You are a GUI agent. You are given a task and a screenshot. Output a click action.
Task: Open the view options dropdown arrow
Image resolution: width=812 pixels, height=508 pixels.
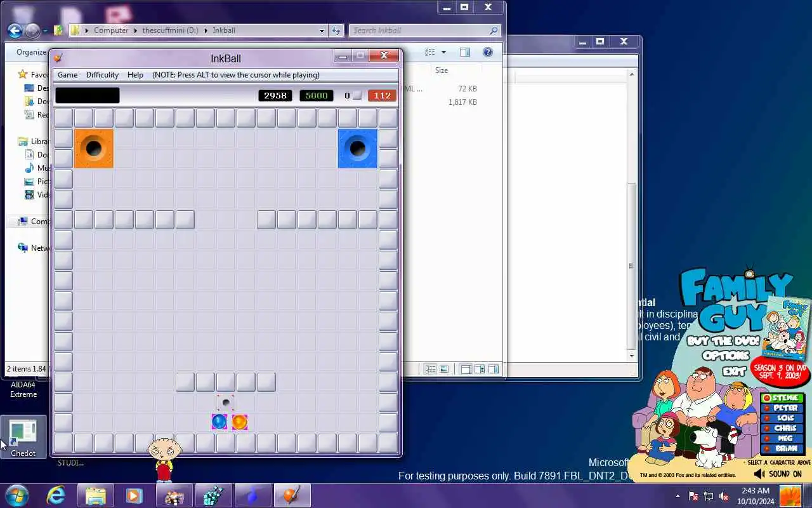443,52
